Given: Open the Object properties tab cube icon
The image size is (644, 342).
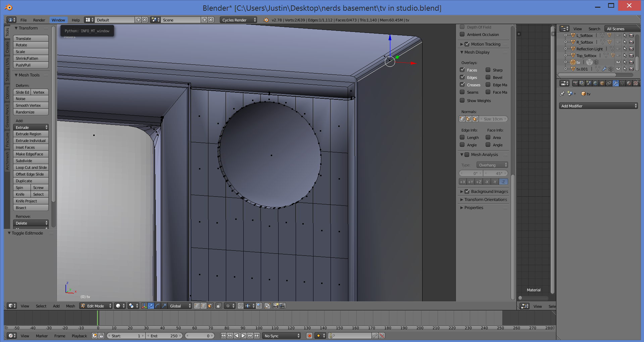Looking at the screenshot, I should point(602,83).
